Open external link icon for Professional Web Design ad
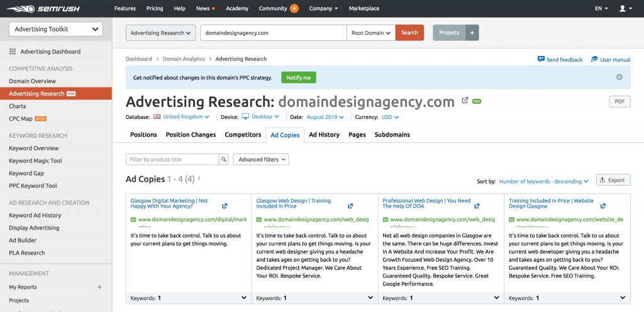644x312 pixels. [x=477, y=206]
